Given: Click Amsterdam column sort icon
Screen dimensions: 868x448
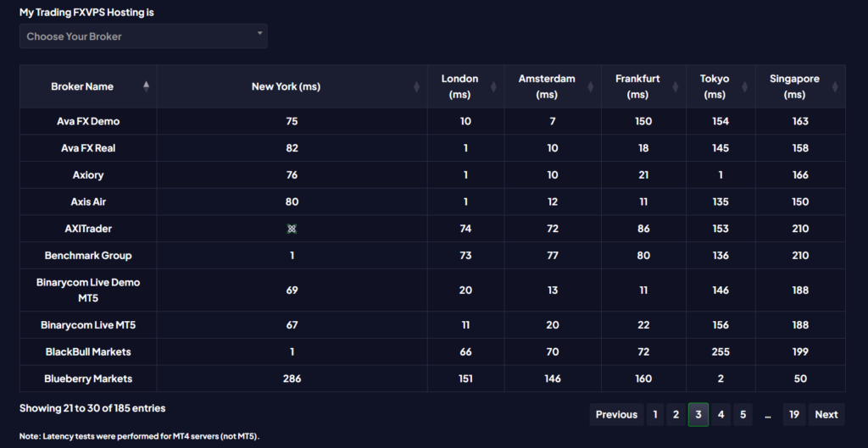Looking at the screenshot, I should (590, 86).
